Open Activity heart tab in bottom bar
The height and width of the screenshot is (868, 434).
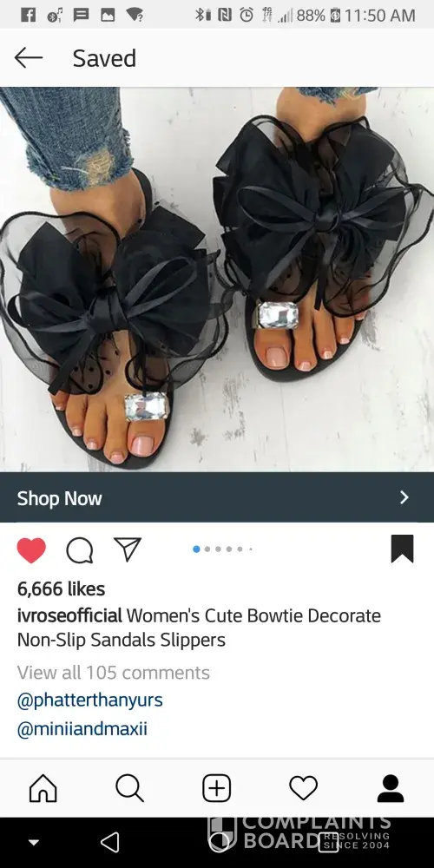point(303,788)
